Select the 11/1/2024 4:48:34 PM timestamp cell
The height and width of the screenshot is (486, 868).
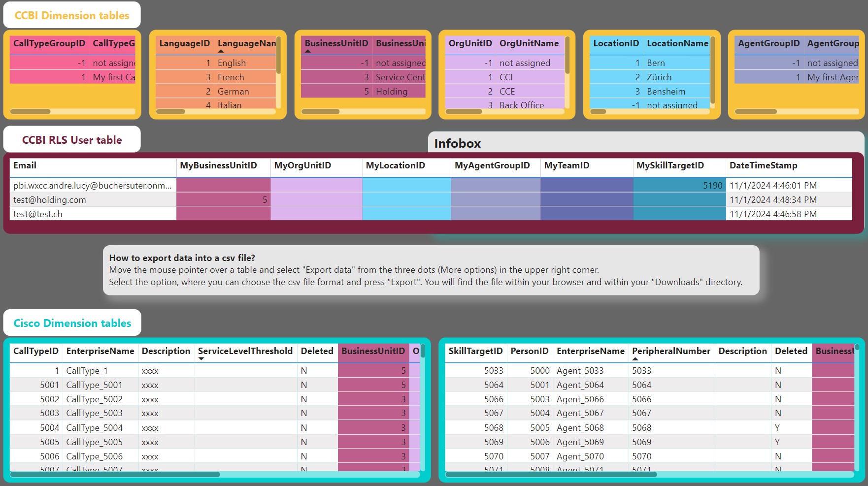click(x=789, y=199)
